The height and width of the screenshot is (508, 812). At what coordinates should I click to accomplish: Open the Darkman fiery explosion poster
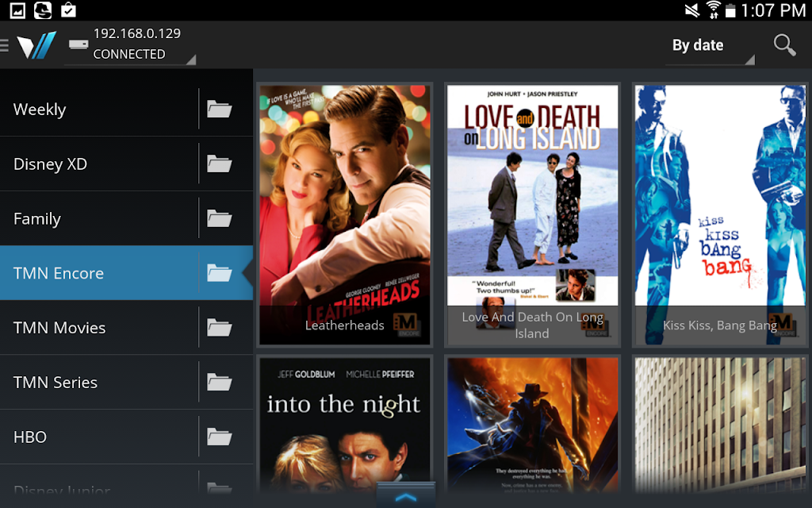[x=532, y=425]
